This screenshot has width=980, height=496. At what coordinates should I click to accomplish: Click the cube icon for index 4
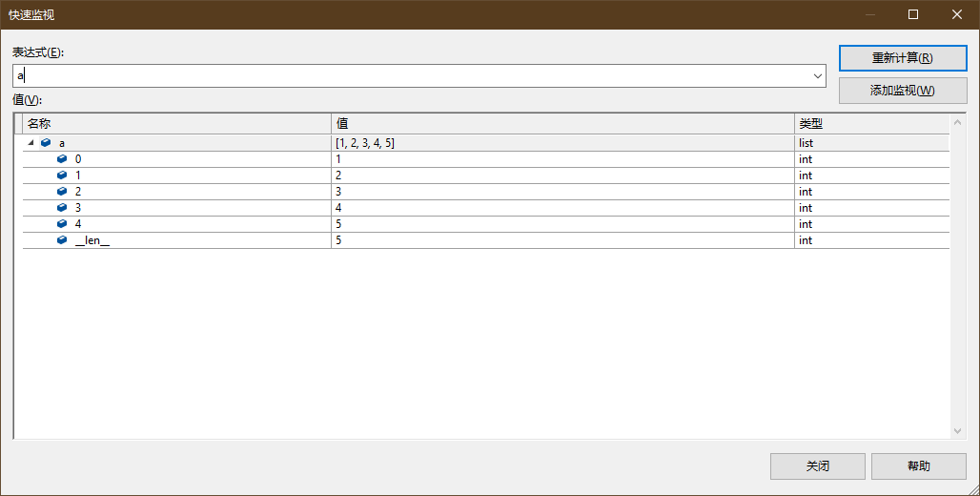click(x=62, y=224)
